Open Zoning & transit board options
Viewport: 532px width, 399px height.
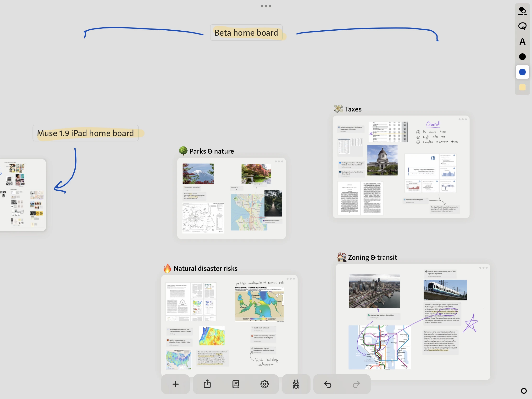[x=483, y=268]
